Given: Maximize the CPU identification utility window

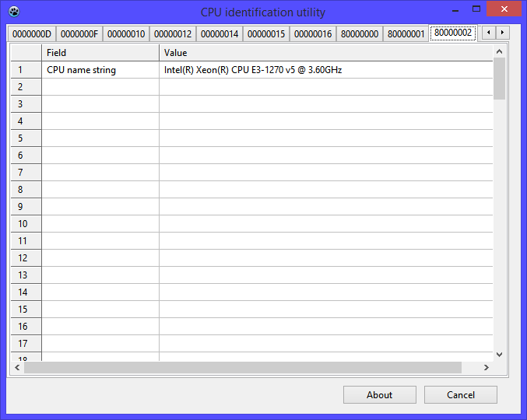Looking at the screenshot, I should [x=476, y=9].
